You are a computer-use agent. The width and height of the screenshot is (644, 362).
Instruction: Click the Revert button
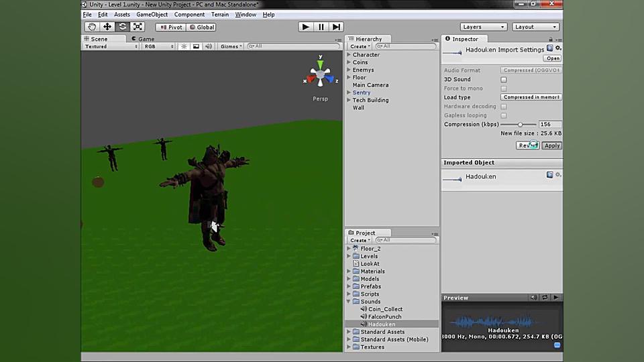pos(528,145)
